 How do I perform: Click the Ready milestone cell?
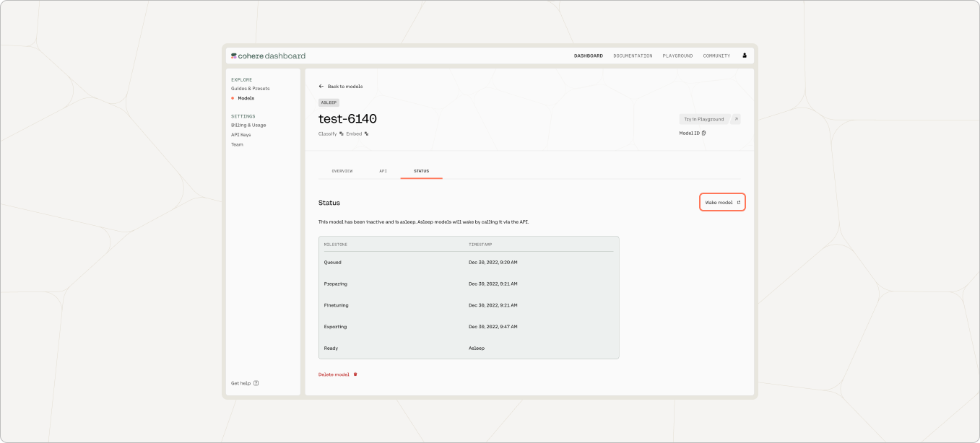[331, 348]
